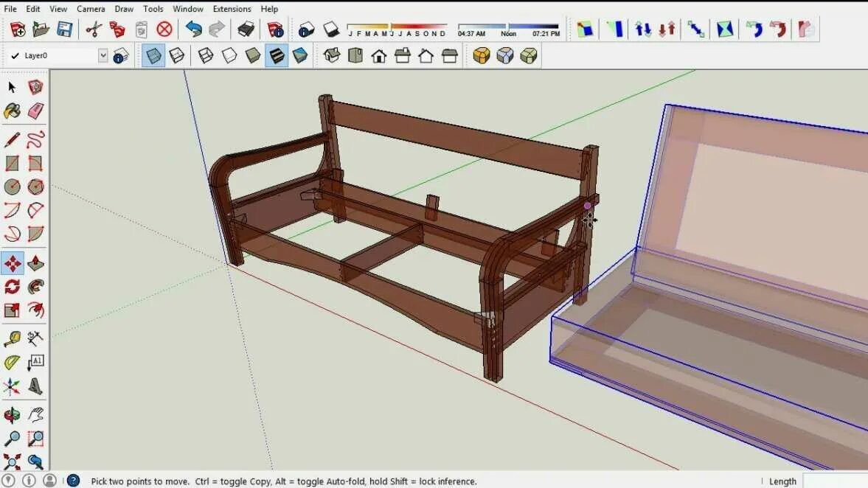This screenshot has height=488, width=868.
Task: Click red circle-X Erase button
Action: (164, 29)
